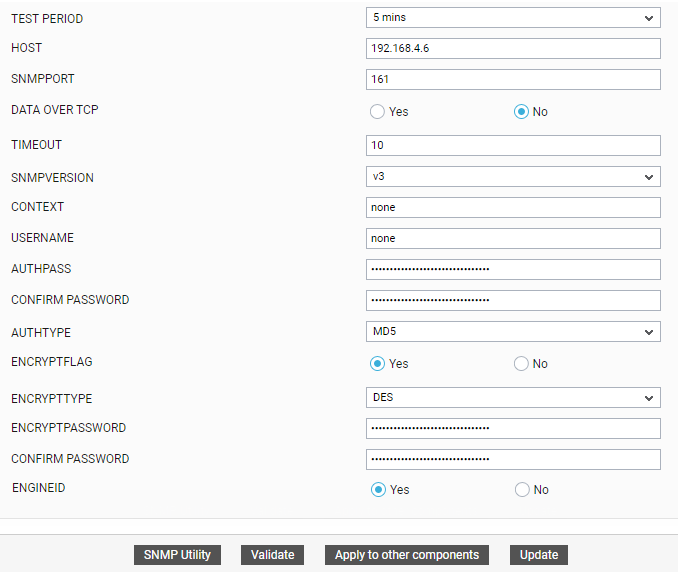This screenshot has width=678, height=572.
Task: Set ENGINEID to No
Action: tap(522, 490)
